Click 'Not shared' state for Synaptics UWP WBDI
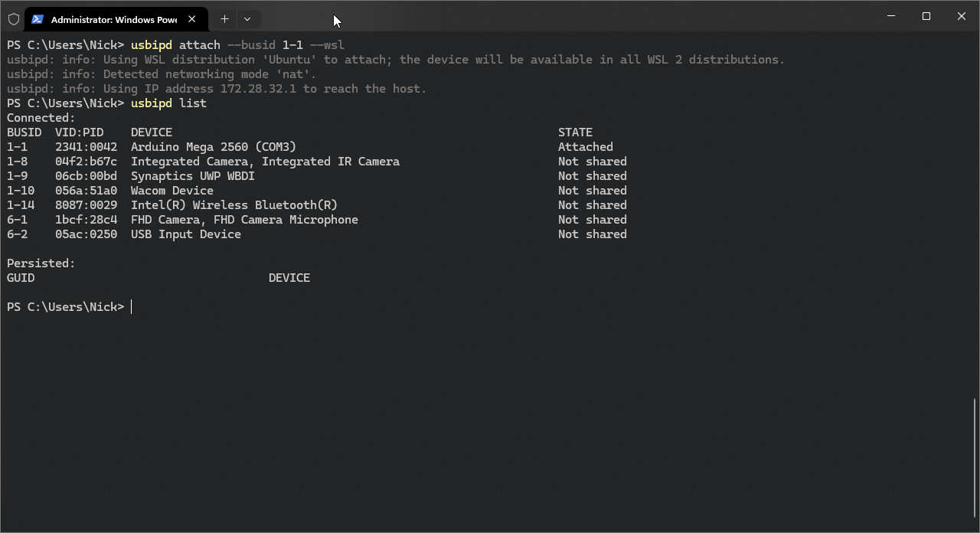The height and width of the screenshot is (533, 980). (593, 176)
